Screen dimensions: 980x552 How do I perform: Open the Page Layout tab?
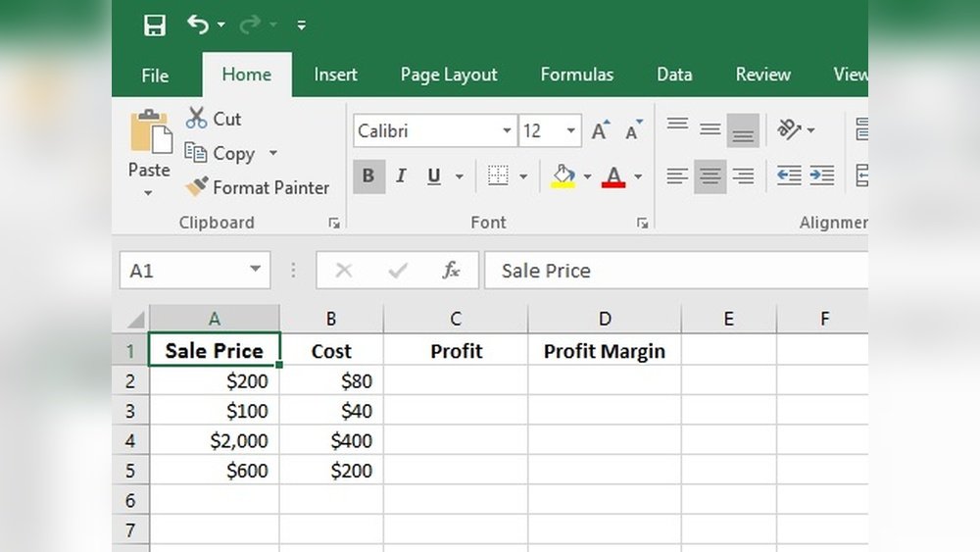(x=449, y=75)
